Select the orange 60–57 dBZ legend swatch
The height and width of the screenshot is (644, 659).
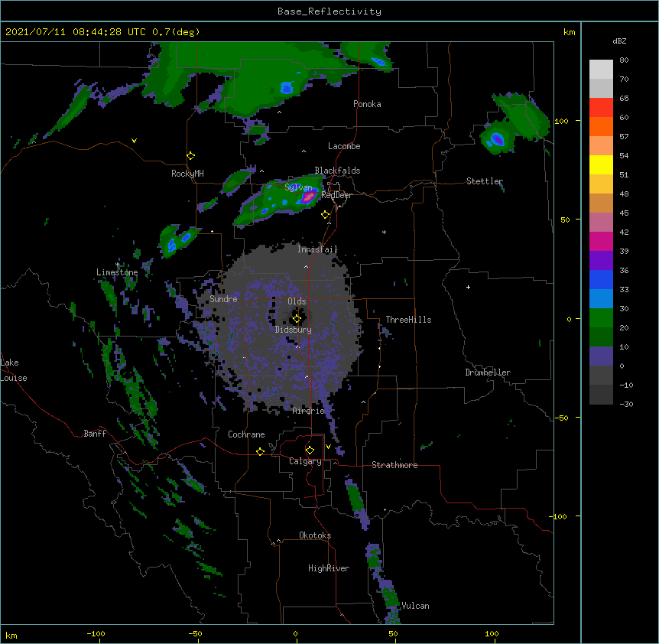point(601,126)
